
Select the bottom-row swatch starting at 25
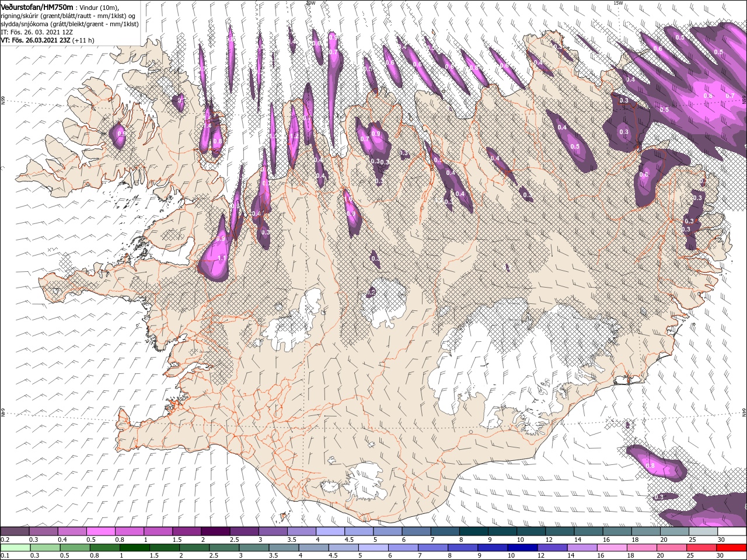701,548
